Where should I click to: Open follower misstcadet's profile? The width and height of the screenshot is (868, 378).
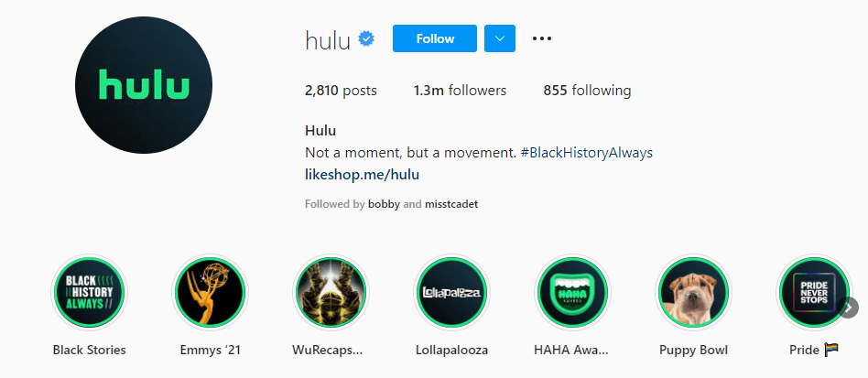451,204
